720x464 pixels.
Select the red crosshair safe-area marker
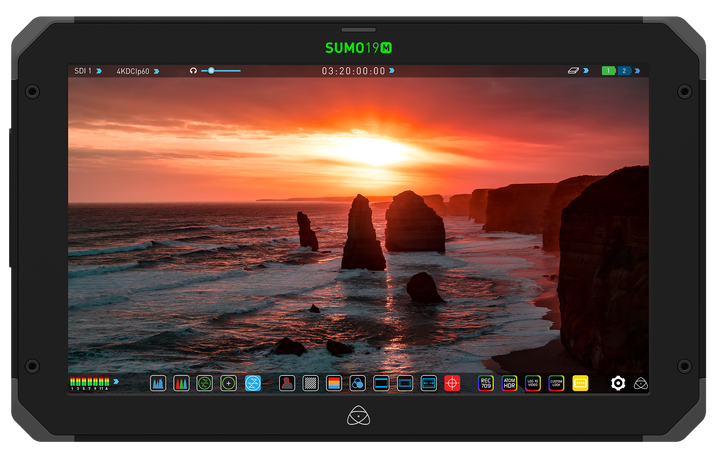(x=452, y=383)
